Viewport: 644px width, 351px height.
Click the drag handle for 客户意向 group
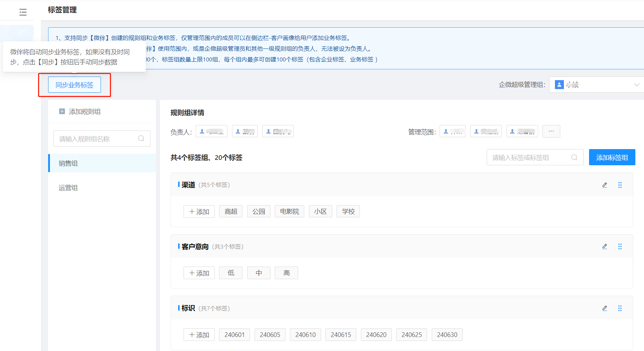pyautogui.click(x=620, y=246)
